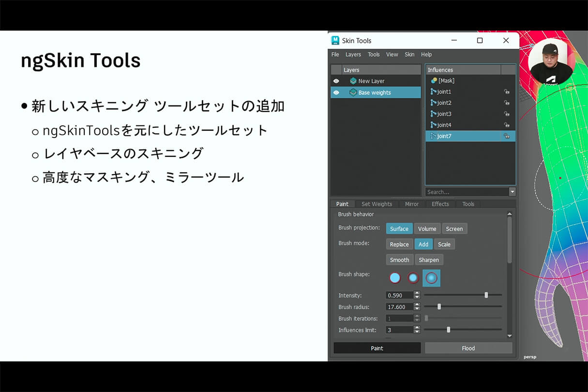The height and width of the screenshot is (392, 588).
Task: Click the Maya logo in Skin Tools title bar
Action: [335, 41]
